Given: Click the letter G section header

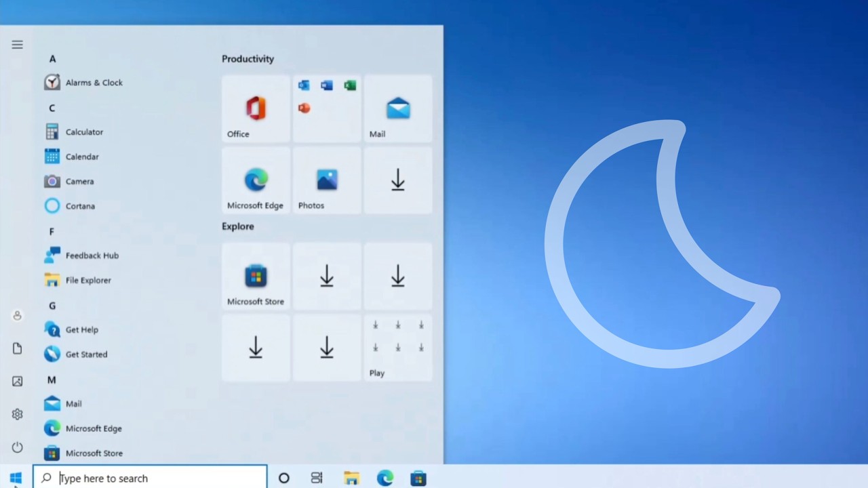Looking at the screenshot, I should (x=52, y=306).
